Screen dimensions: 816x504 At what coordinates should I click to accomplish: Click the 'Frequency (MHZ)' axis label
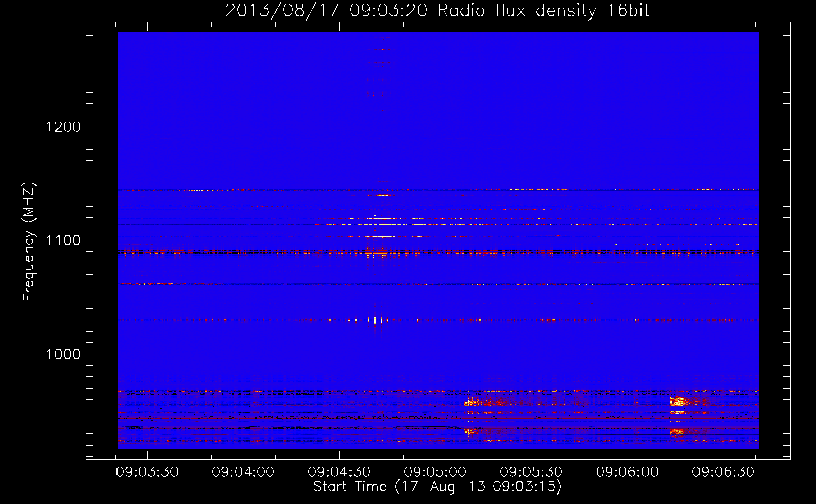(29, 242)
